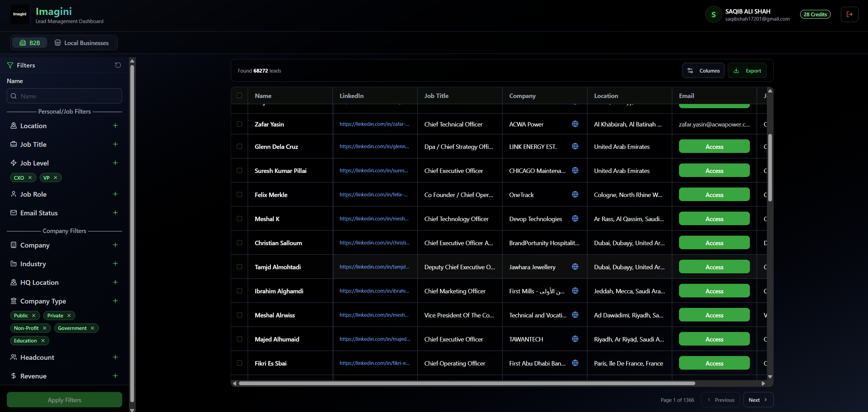
Task: Remove the CXO job level tag
Action: [30, 178]
